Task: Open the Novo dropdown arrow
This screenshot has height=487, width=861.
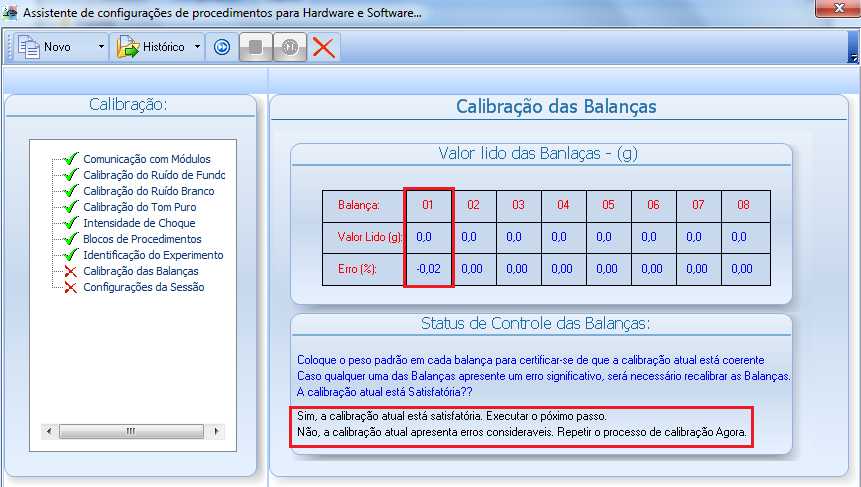Action: (101, 47)
